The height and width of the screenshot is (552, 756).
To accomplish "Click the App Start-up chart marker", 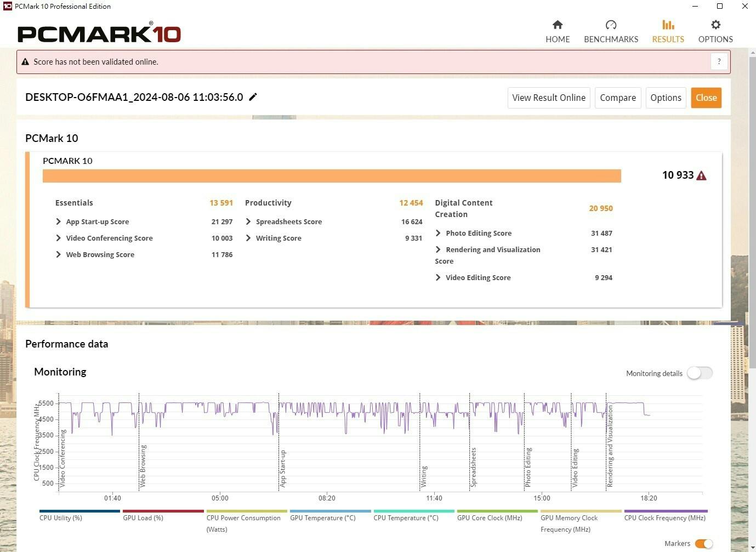I will pos(283,469).
